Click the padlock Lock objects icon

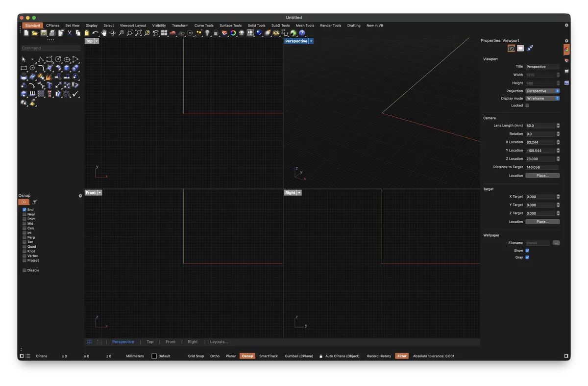click(x=216, y=33)
